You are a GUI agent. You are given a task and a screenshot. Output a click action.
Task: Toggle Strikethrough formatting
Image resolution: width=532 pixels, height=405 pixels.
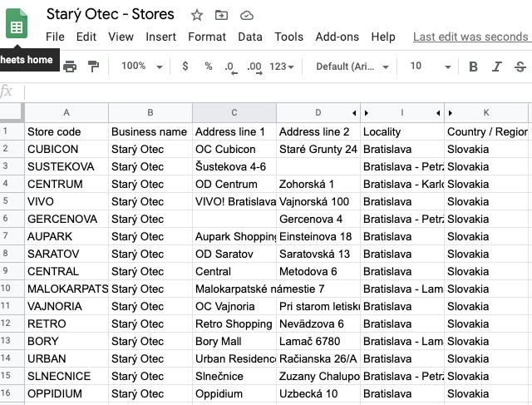click(520, 67)
